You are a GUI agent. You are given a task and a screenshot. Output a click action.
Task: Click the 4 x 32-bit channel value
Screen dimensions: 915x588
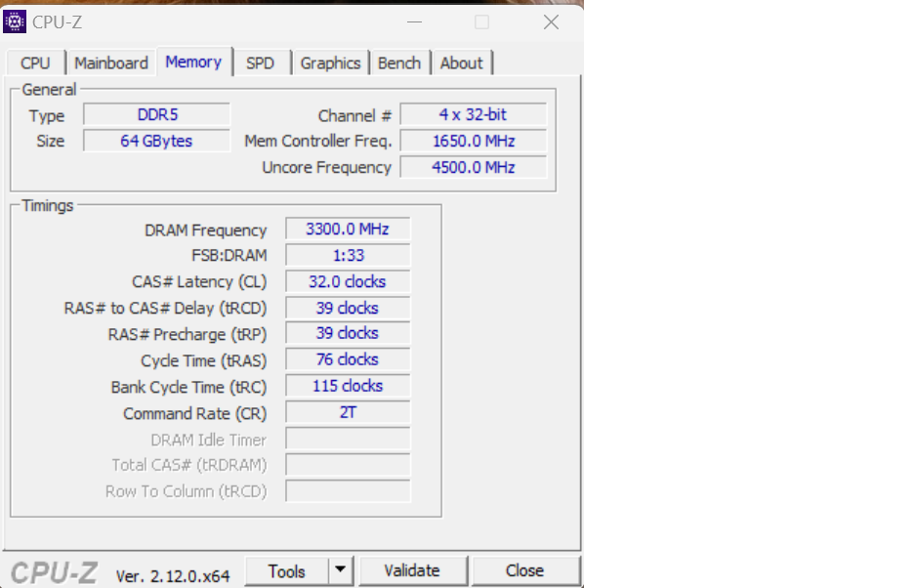(x=474, y=114)
